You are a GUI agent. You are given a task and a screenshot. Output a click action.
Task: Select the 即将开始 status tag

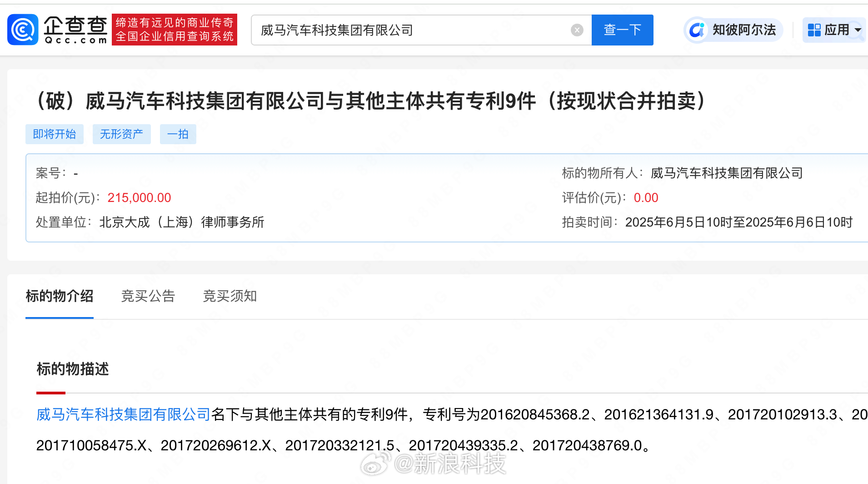55,134
